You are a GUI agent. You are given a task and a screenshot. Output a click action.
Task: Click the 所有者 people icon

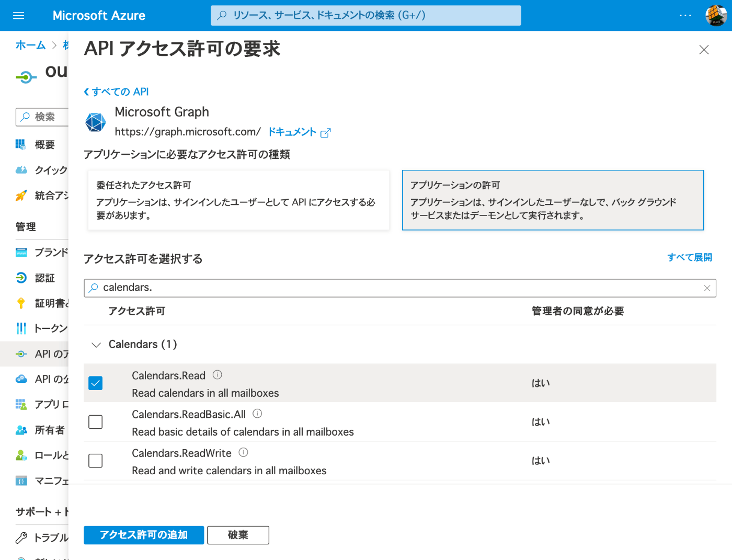21,430
